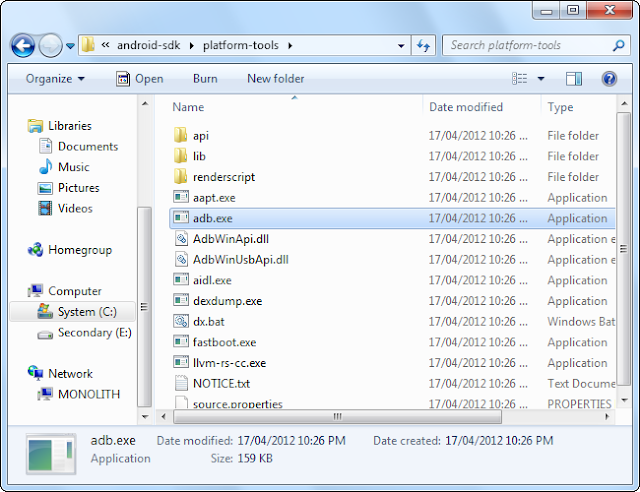The height and width of the screenshot is (492, 640).
Task: Open the view options dropdown arrow
Action: point(541,79)
